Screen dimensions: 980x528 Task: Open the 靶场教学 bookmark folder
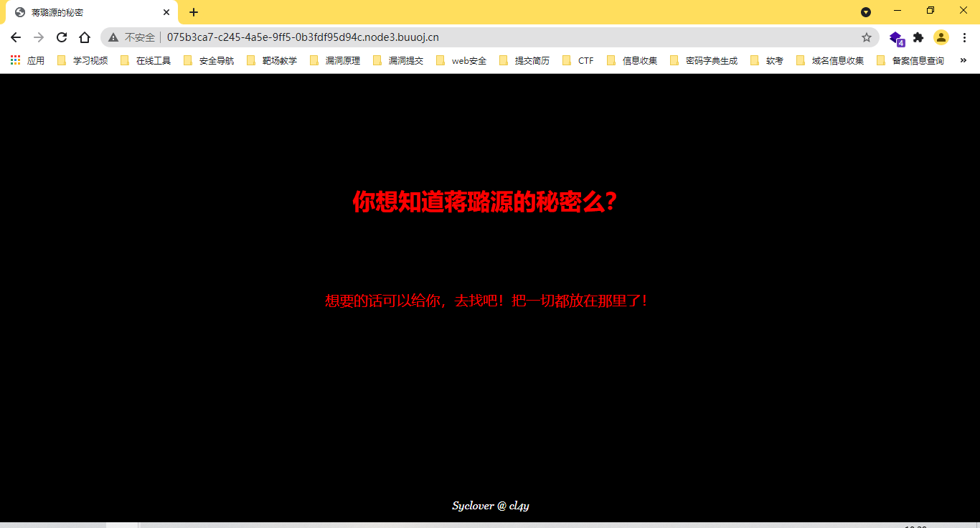[x=272, y=61]
